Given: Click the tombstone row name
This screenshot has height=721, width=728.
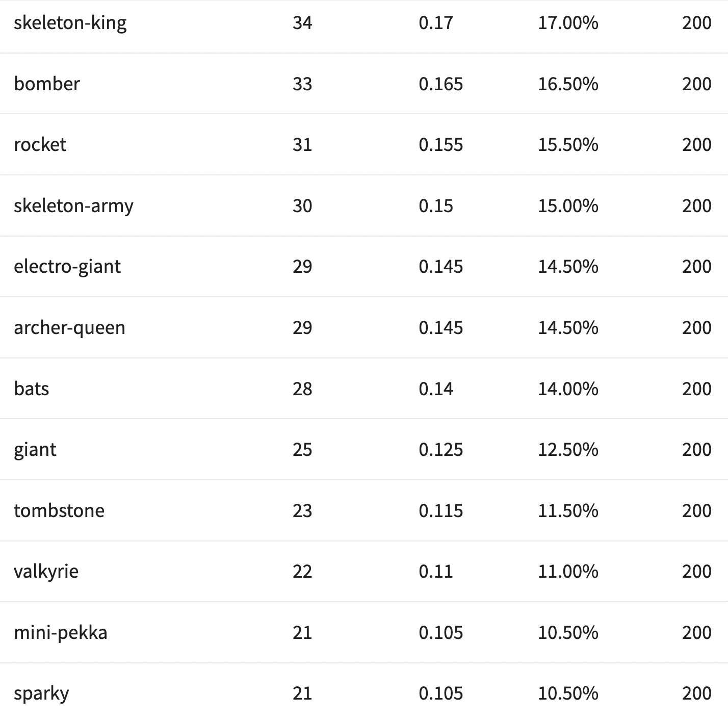Looking at the screenshot, I should (59, 511).
